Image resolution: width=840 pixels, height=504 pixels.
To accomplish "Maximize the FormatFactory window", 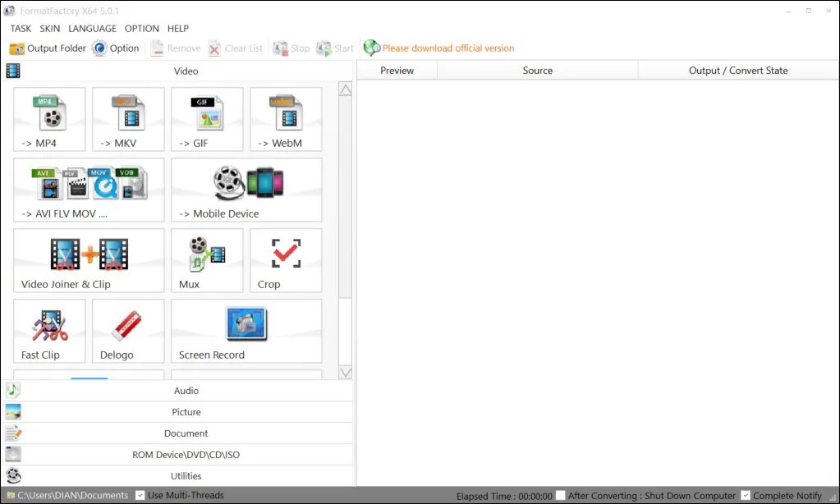I will point(809,11).
